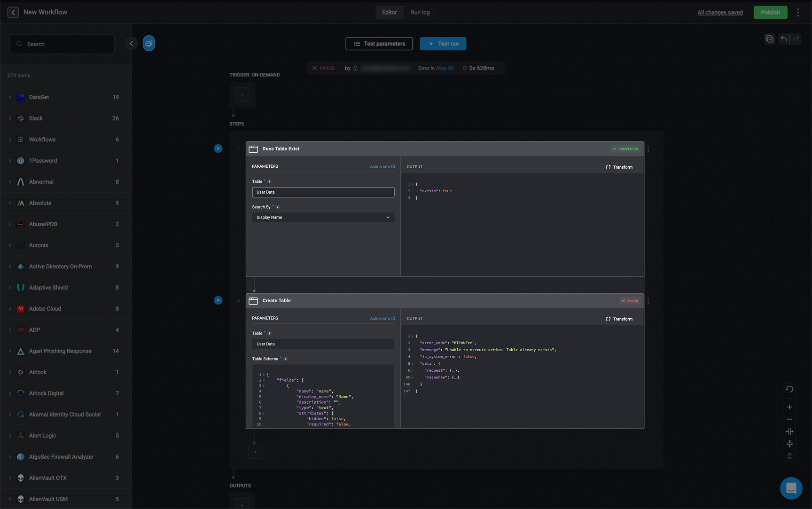This screenshot has height=509, width=812.
Task: Expand the Adobe Cloud category
Action: (x=10, y=309)
